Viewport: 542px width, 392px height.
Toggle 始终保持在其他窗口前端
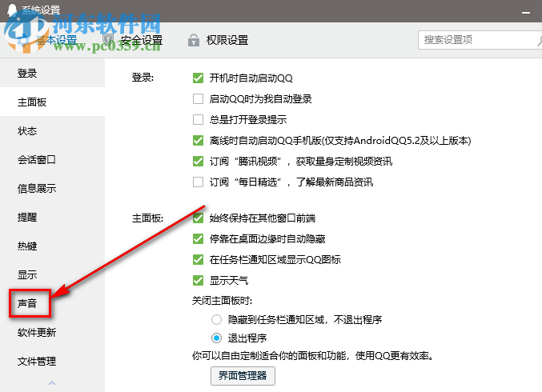tap(198, 218)
